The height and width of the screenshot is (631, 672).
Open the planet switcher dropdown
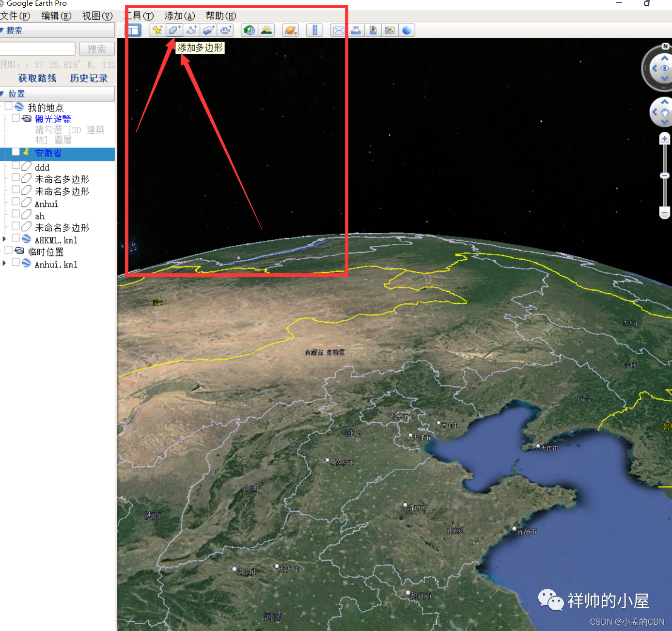(290, 31)
